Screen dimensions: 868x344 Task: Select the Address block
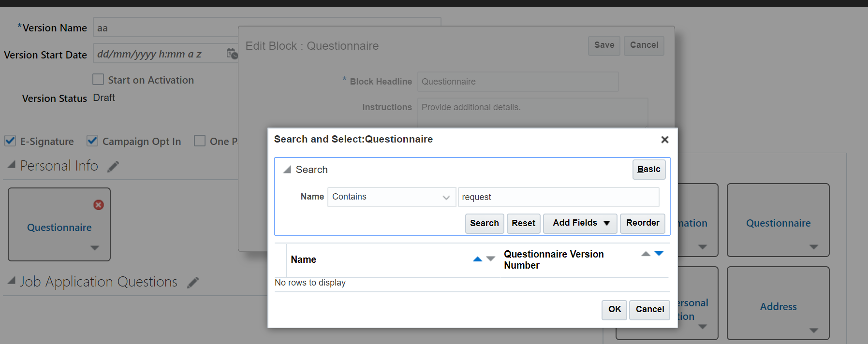point(778,307)
